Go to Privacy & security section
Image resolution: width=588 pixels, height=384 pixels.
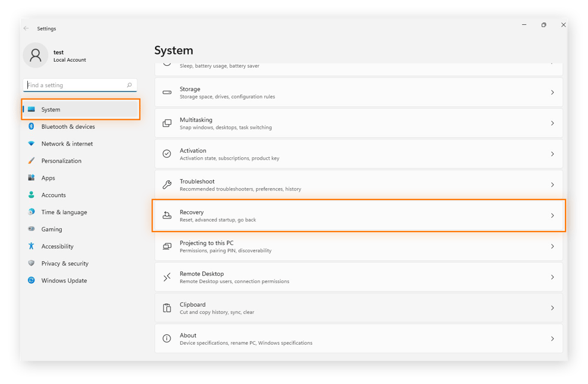click(x=65, y=264)
